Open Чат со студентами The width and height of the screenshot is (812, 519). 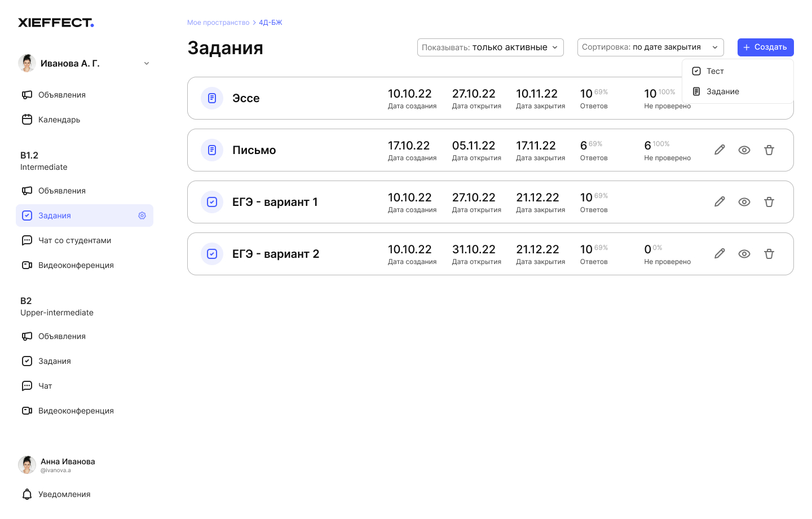85,240
